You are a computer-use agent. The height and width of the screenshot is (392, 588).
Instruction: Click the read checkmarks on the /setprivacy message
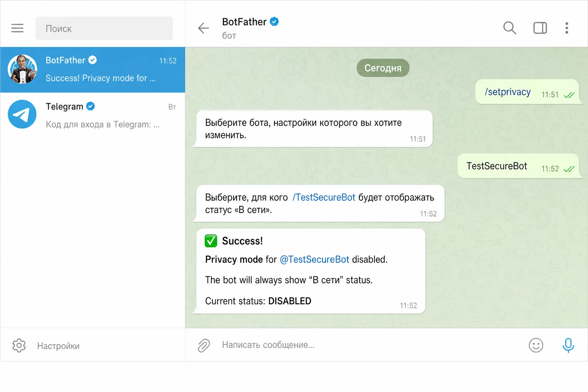click(569, 95)
